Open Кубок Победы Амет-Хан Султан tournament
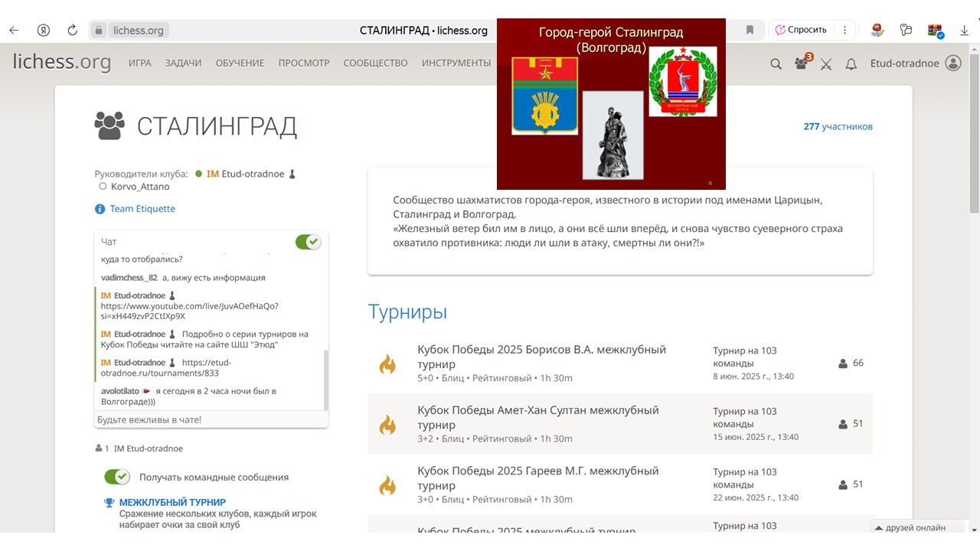Screen dimensions: 980x551 [x=538, y=417]
